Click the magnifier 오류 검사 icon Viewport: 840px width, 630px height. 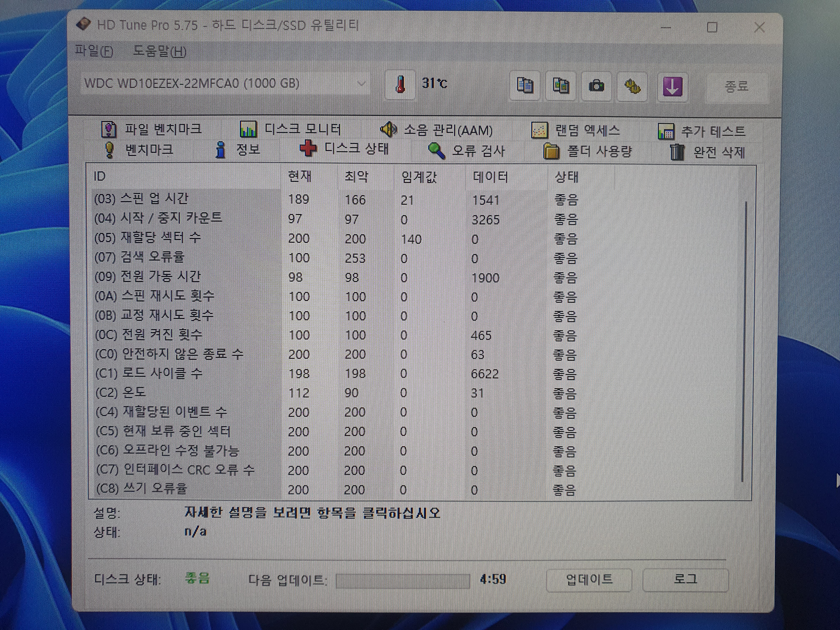click(437, 150)
